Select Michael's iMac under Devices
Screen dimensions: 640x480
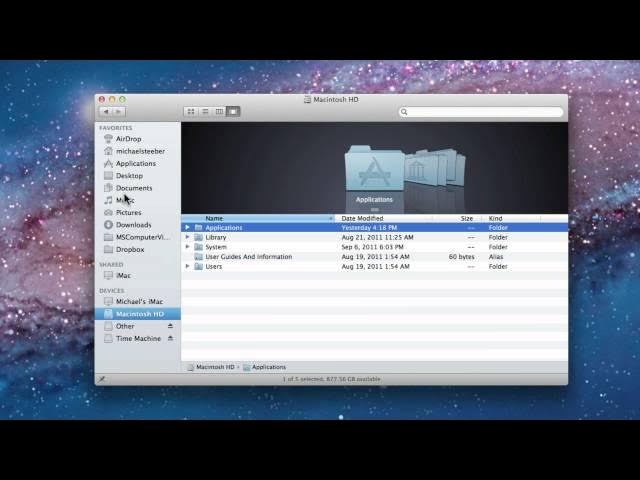pyautogui.click(x=138, y=301)
